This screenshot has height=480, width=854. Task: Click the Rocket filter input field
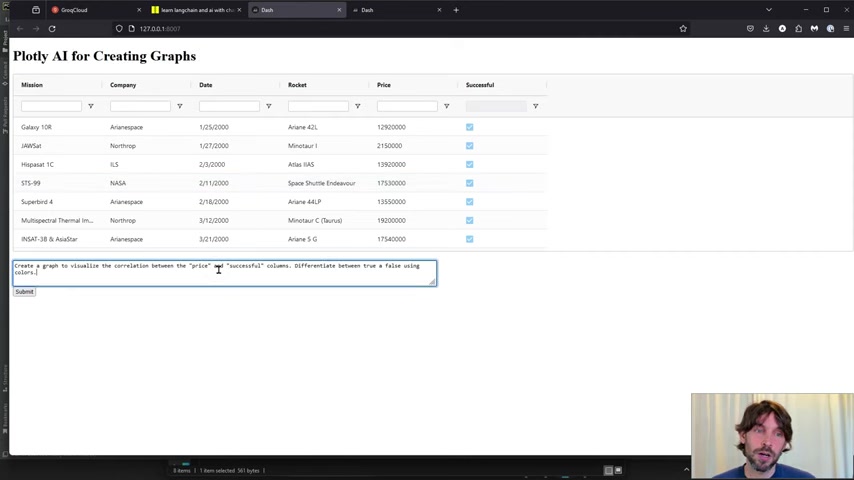tap(318, 106)
